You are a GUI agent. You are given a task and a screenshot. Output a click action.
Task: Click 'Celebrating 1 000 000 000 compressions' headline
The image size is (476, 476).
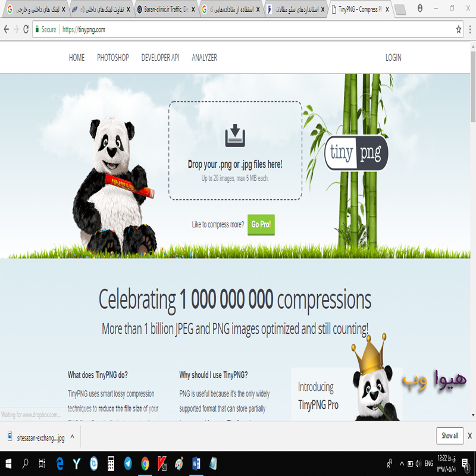tap(235, 300)
